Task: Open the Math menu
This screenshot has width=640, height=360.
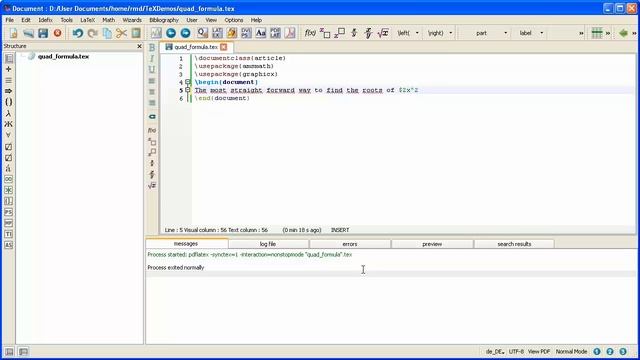Action: point(109,20)
